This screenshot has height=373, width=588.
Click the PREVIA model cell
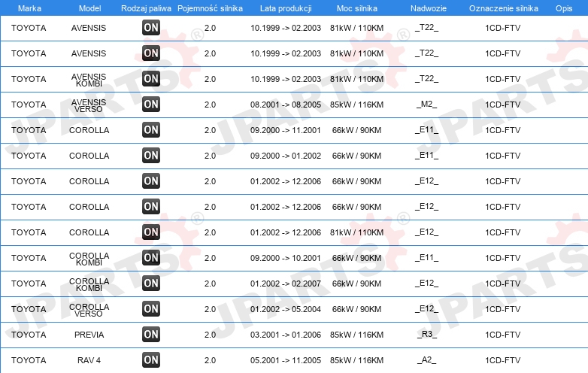point(89,335)
